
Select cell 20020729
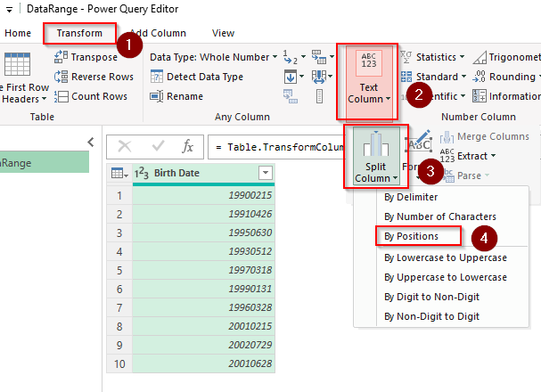point(203,345)
